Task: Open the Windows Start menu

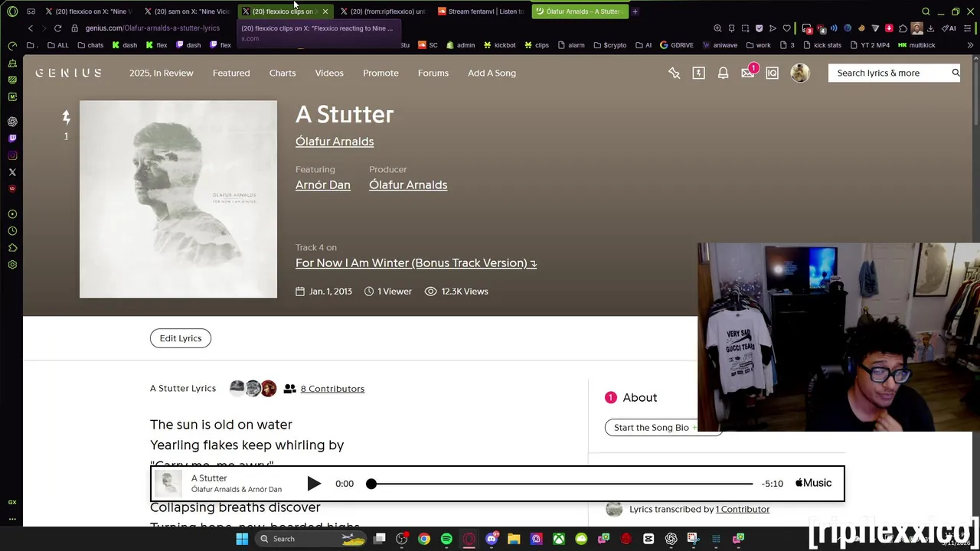Action: [x=242, y=539]
